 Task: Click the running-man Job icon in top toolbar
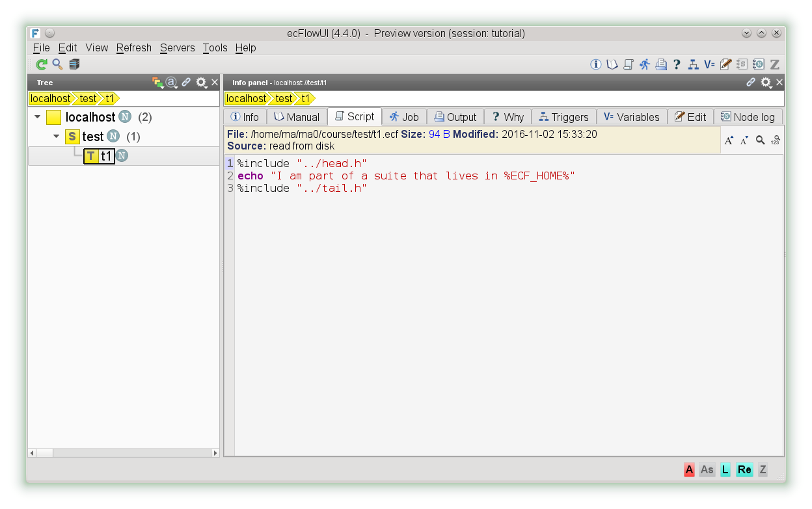[644, 64]
